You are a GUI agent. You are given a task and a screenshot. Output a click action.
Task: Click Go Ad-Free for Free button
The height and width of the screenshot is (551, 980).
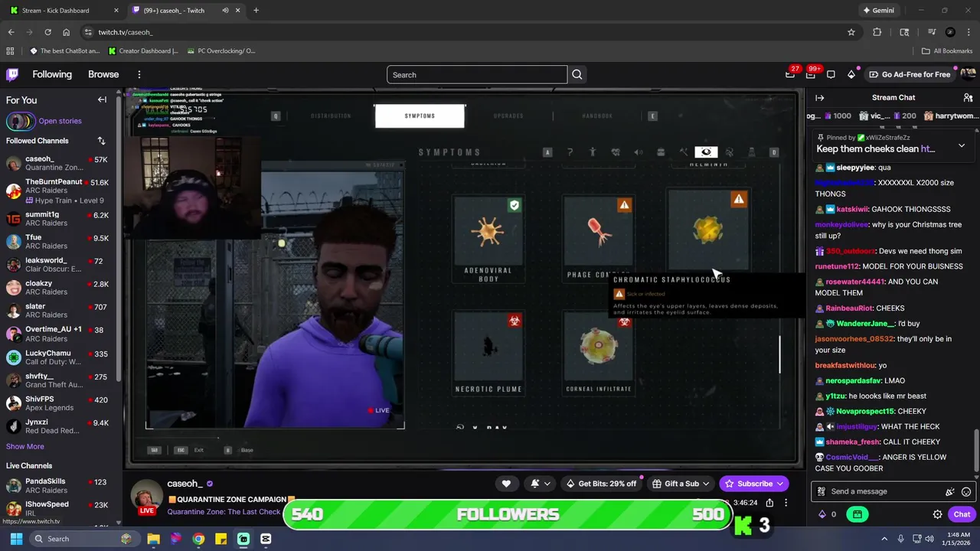click(x=910, y=74)
